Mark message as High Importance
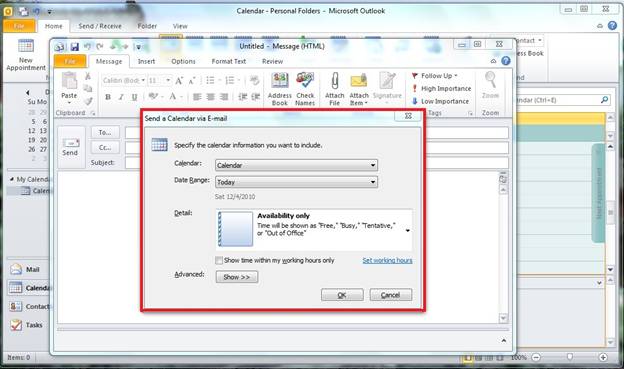 pos(441,88)
